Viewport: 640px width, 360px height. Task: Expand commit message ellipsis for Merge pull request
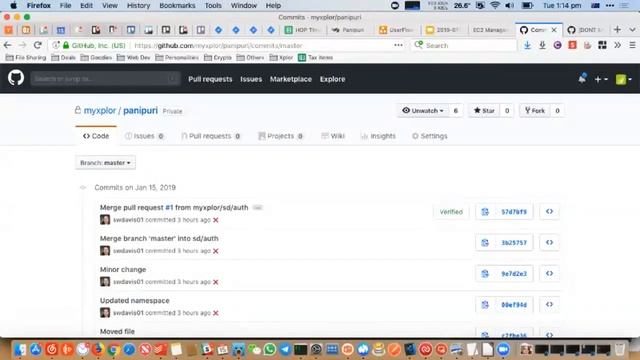click(258, 208)
